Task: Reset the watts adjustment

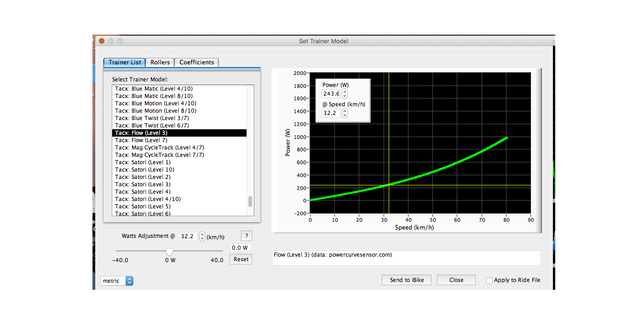Action: (x=241, y=259)
